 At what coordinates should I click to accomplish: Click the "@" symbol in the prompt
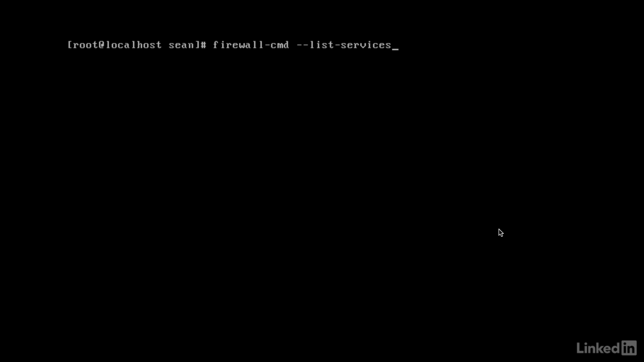pyautogui.click(x=102, y=45)
